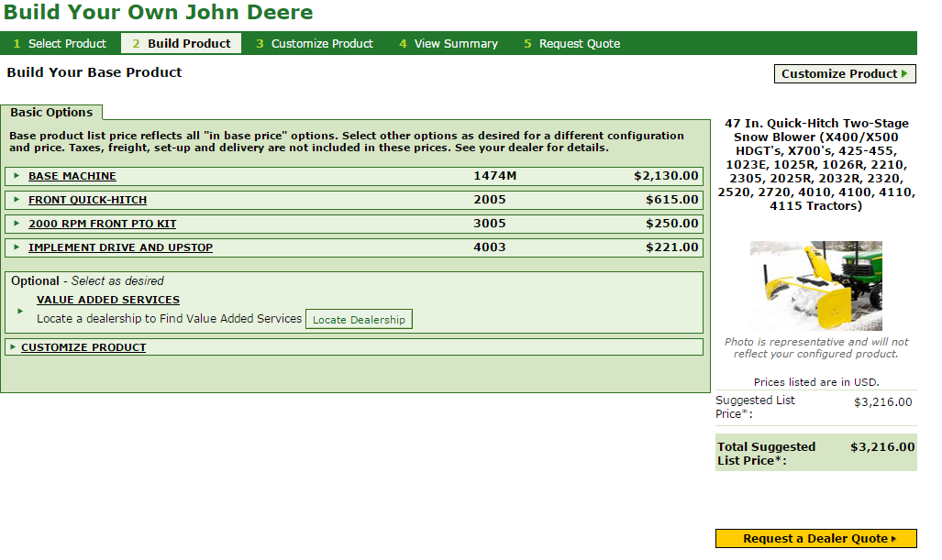Click the snow blower product photo

(815, 286)
